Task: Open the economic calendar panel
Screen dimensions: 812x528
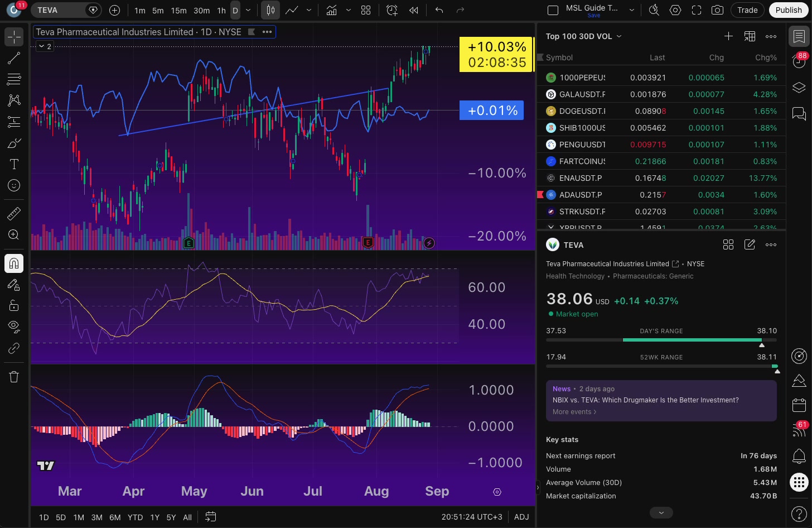Action: pos(799,405)
